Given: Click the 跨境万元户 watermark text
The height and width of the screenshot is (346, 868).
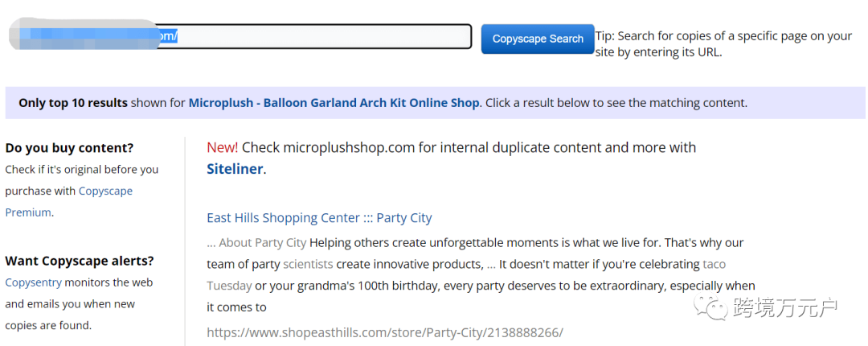Looking at the screenshot, I should 785,307.
